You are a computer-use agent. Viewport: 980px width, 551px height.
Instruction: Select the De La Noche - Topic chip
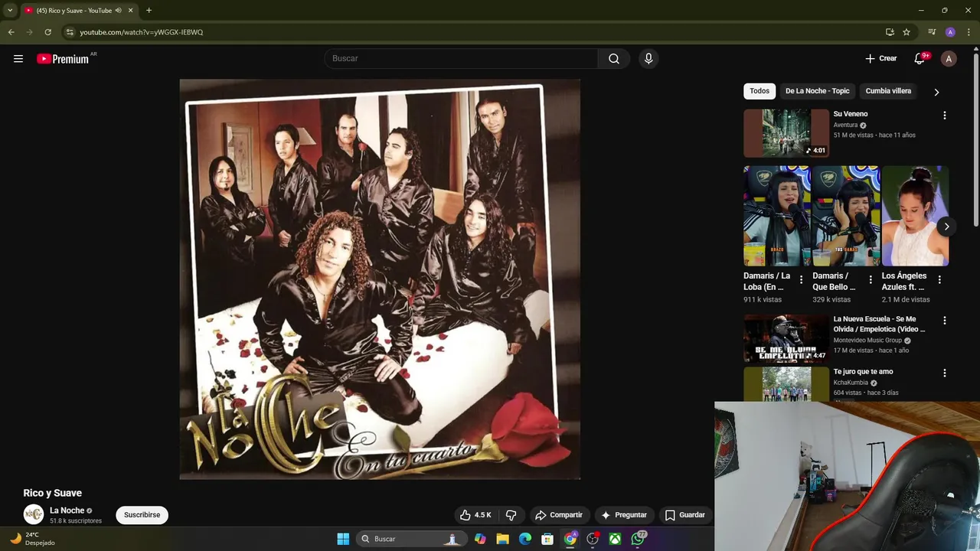pos(817,91)
